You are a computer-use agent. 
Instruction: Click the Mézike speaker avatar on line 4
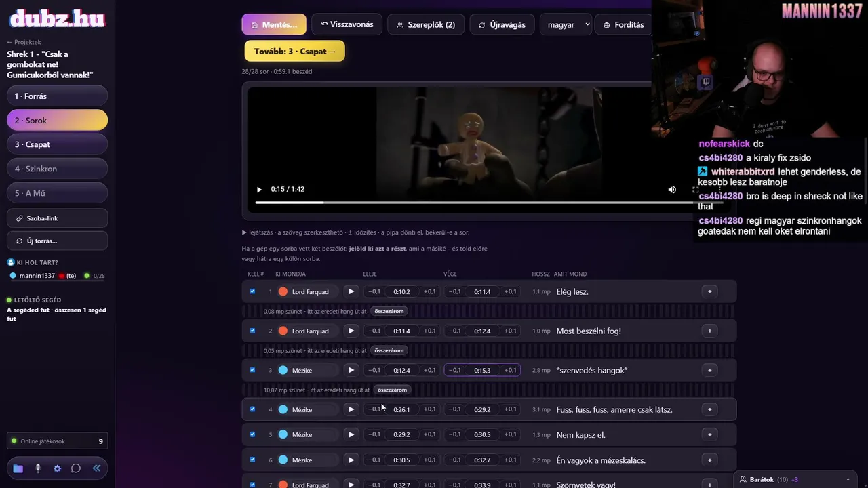(x=283, y=409)
